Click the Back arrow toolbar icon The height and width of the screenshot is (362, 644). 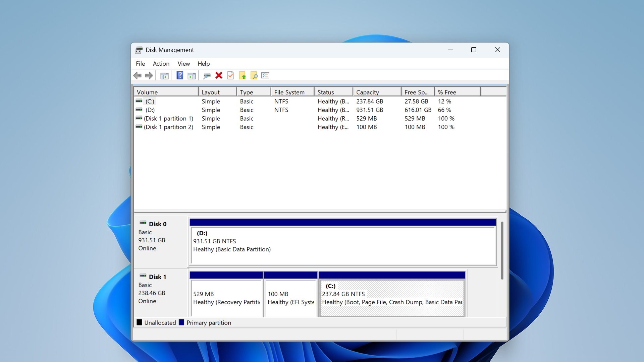tap(137, 76)
